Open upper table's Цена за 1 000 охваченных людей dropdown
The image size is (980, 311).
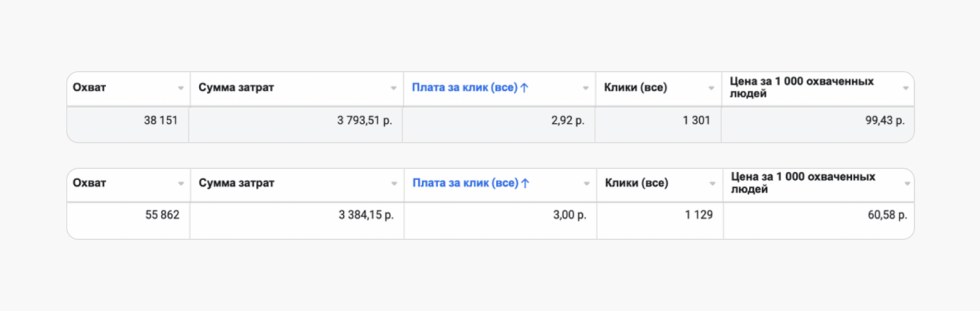pyautogui.click(x=906, y=89)
